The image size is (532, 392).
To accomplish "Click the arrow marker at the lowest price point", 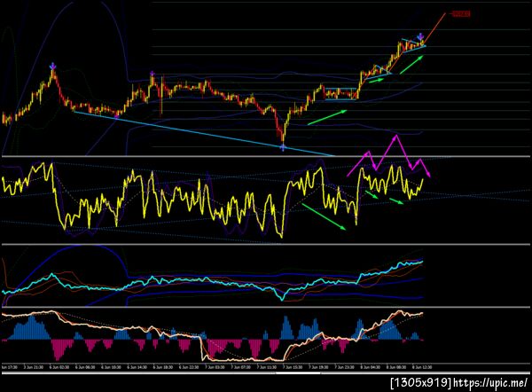I will (x=283, y=147).
